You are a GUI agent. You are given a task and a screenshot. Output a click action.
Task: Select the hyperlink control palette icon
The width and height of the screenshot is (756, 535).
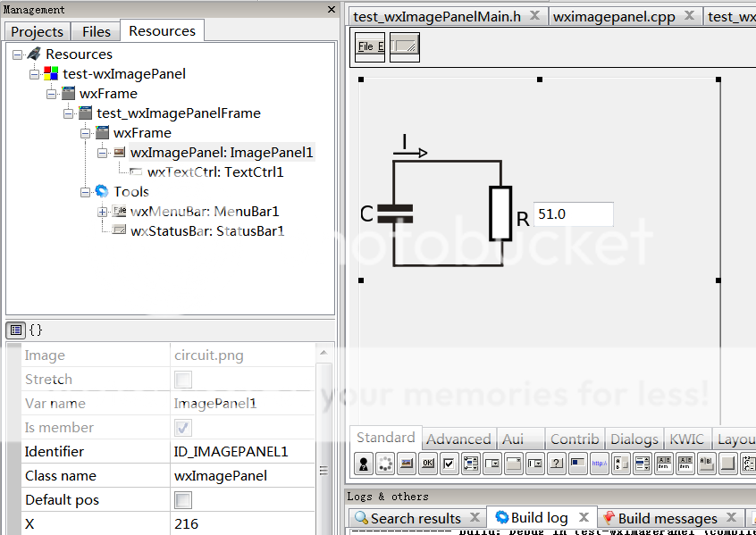(598, 463)
